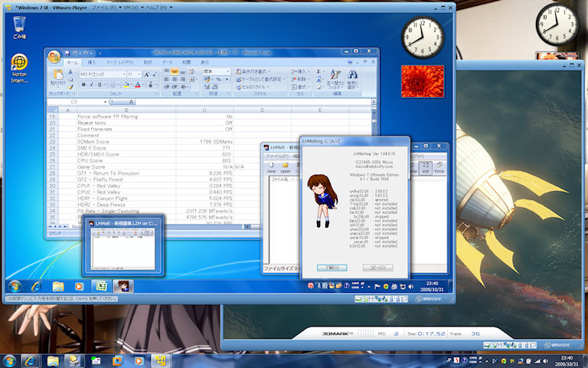Toggle top vertical alignment in Excel ribbon

pyautogui.click(x=166, y=71)
